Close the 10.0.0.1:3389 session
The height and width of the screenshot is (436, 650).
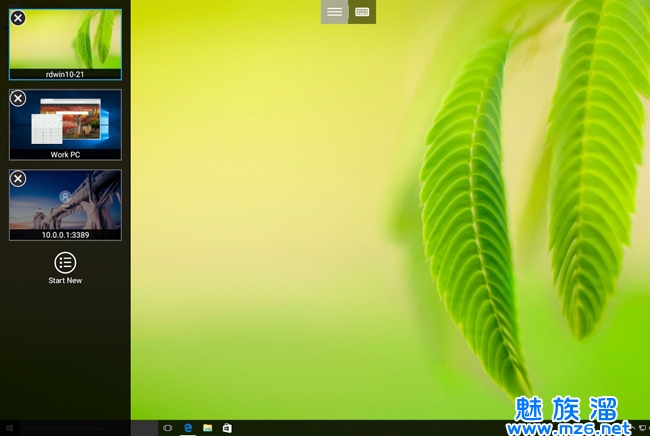(x=18, y=178)
